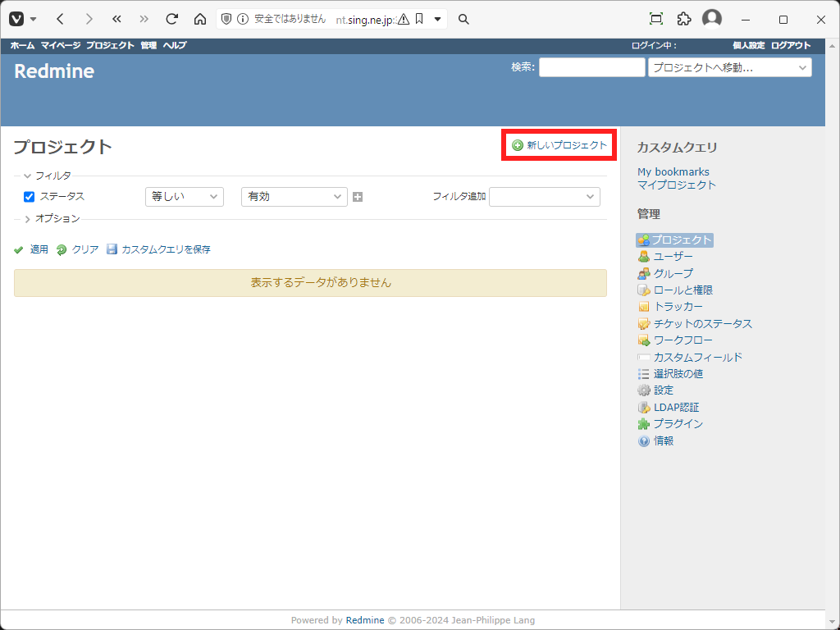This screenshot has height=630, width=840.
Task: Click the rewind history icon
Action: 116,20
